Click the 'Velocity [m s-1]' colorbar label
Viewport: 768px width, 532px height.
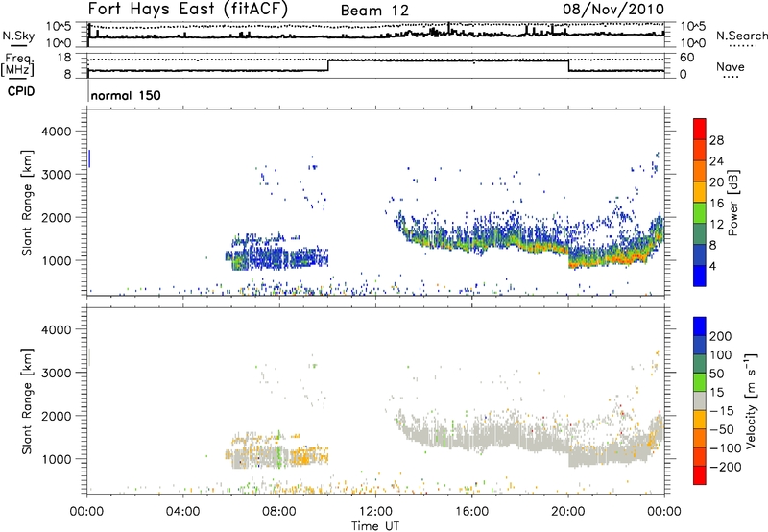[x=751, y=400]
